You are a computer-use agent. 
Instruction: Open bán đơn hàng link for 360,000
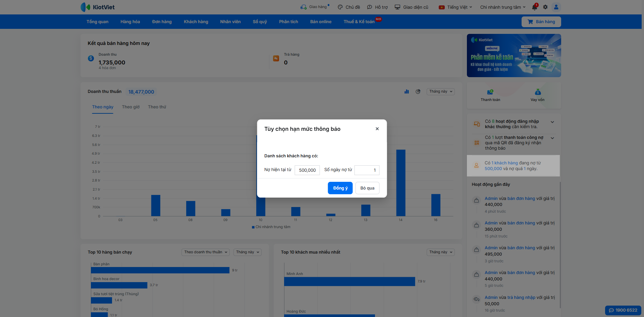point(521,223)
